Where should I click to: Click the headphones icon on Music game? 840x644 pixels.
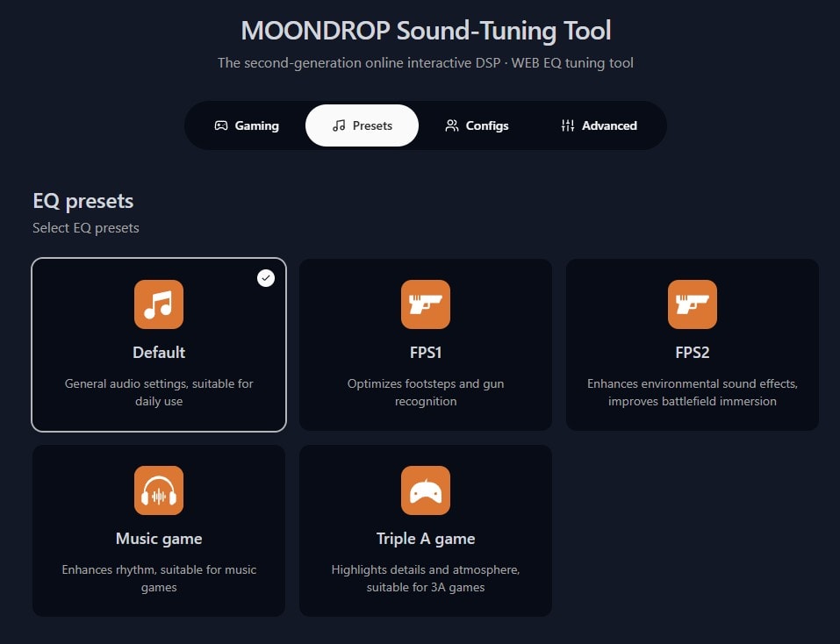[159, 490]
